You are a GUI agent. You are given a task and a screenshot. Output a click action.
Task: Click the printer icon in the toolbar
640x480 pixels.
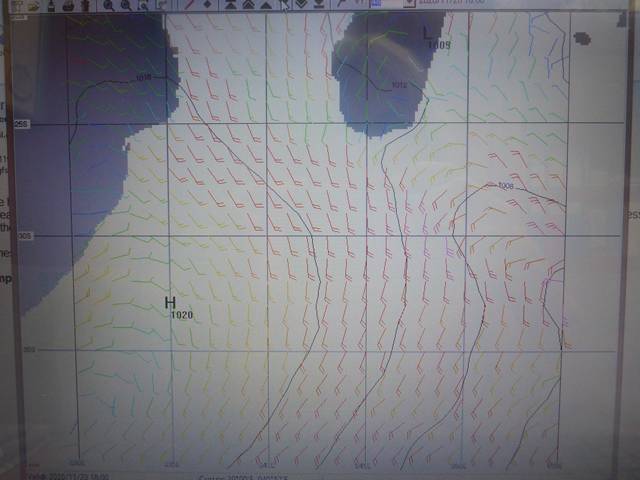(68, 5)
